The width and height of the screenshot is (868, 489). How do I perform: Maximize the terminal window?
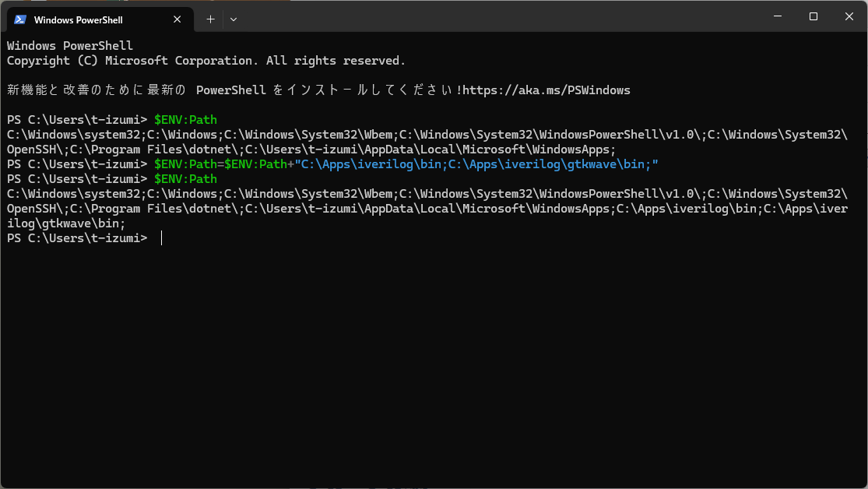coord(813,16)
